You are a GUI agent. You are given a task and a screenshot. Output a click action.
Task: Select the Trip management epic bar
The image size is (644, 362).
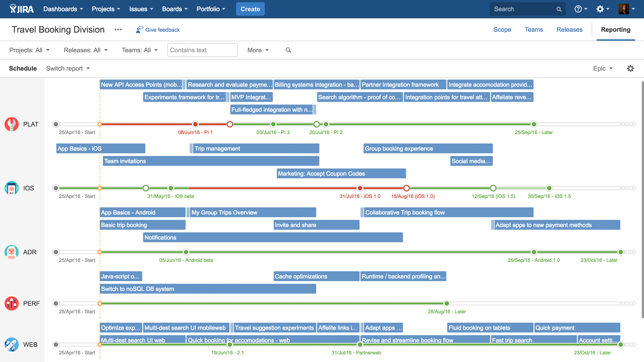255,148
